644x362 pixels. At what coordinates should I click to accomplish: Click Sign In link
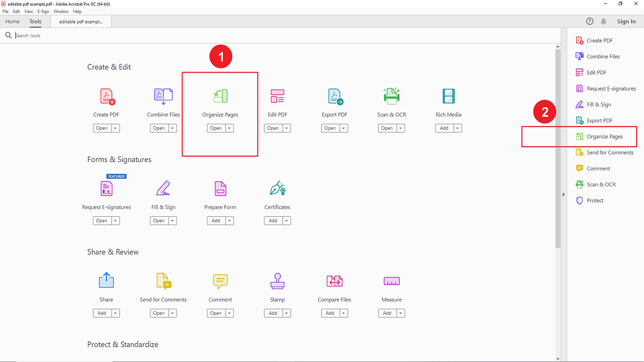tap(626, 21)
